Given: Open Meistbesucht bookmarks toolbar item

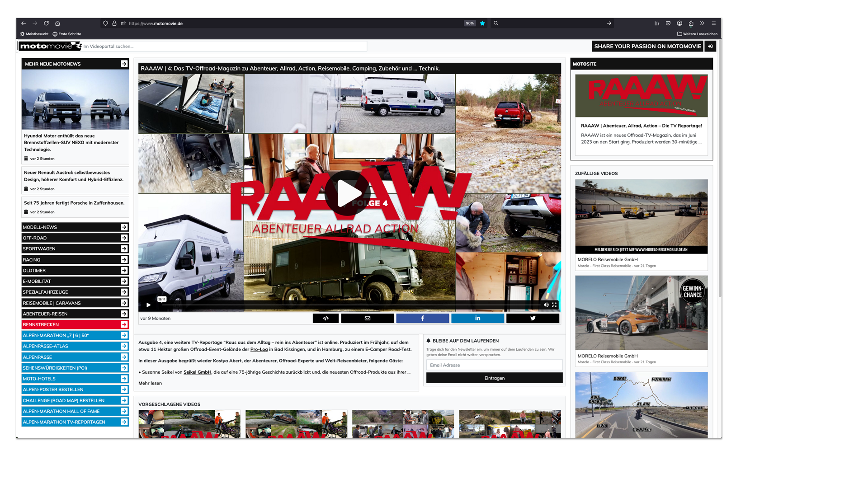Looking at the screenshot, I should [34, 34].
